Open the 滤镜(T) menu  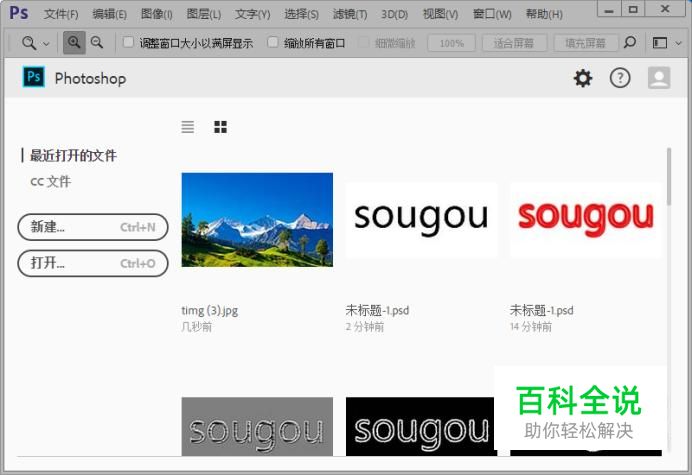(x=350, y=15)
